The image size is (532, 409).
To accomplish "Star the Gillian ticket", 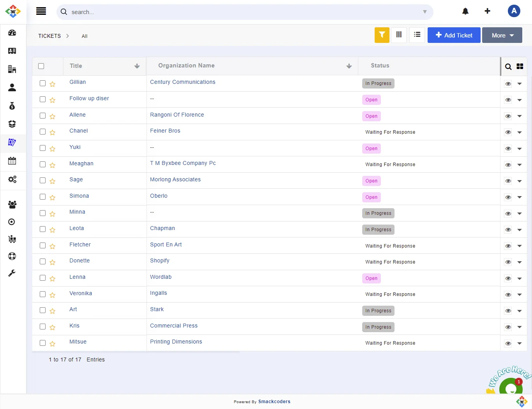I will coord(53,84).
